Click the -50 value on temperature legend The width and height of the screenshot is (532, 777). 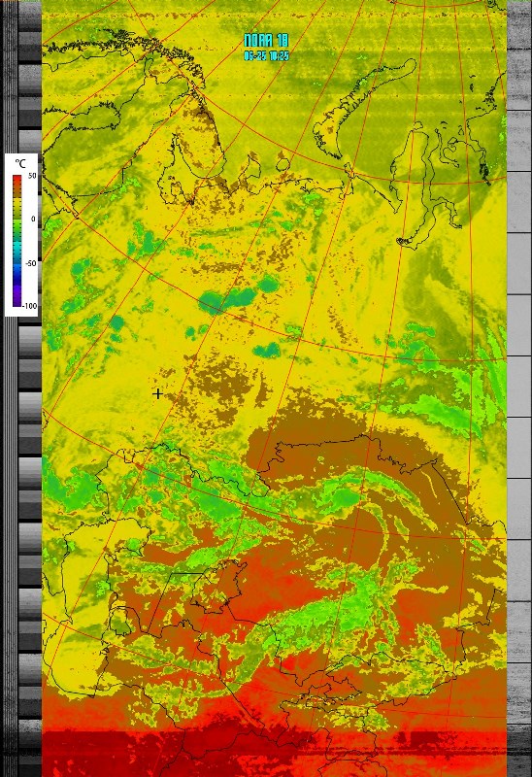[x=31, y=263]
